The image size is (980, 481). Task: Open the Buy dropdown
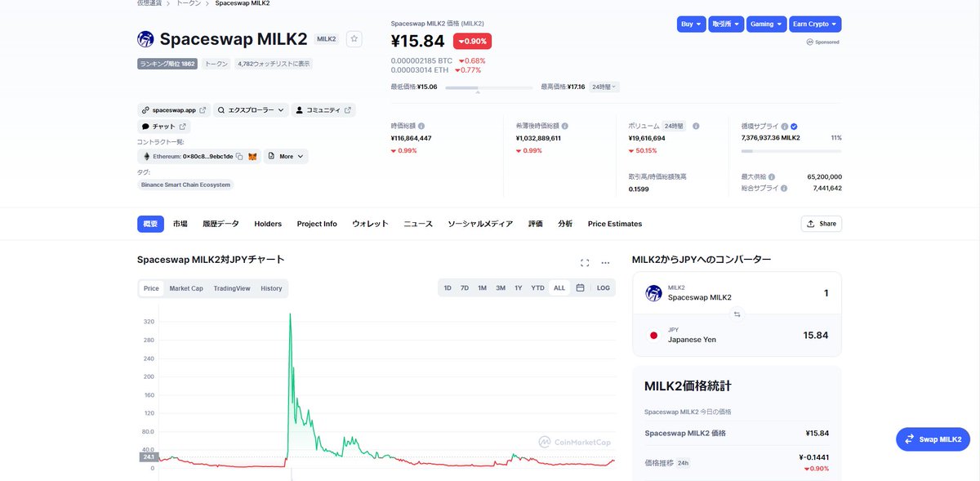pyautogui.click(x=691, y=24)
